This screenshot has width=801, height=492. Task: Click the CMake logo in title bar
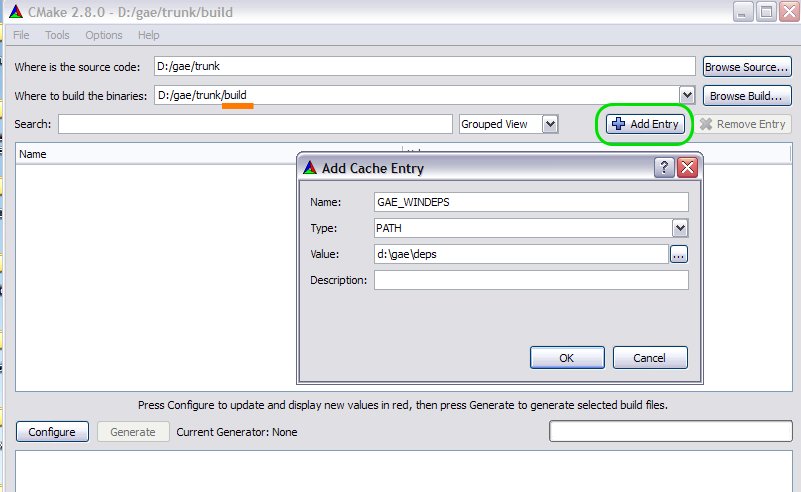[16, 12]
